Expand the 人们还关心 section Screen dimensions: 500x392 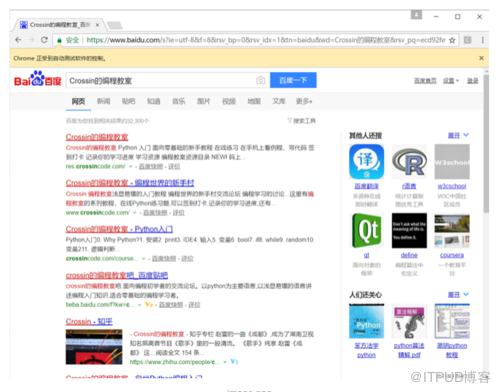click(x=458, y=295)
